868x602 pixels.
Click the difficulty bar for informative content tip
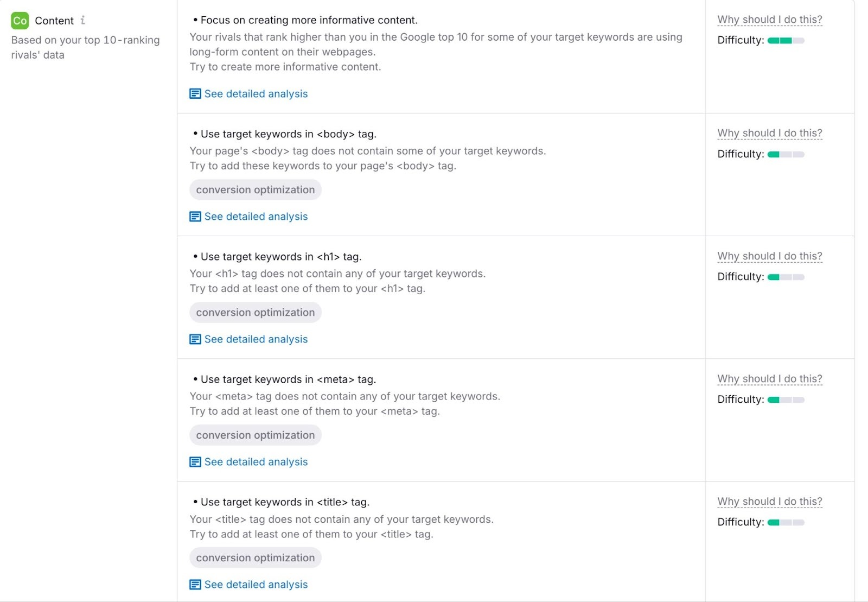pyautogui.click(x=785, y=40)
